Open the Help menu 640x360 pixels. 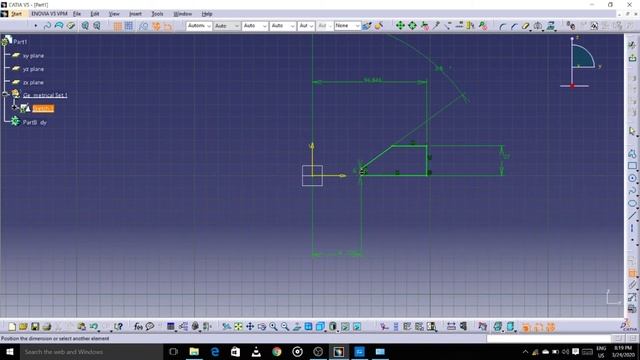point(207,14)
